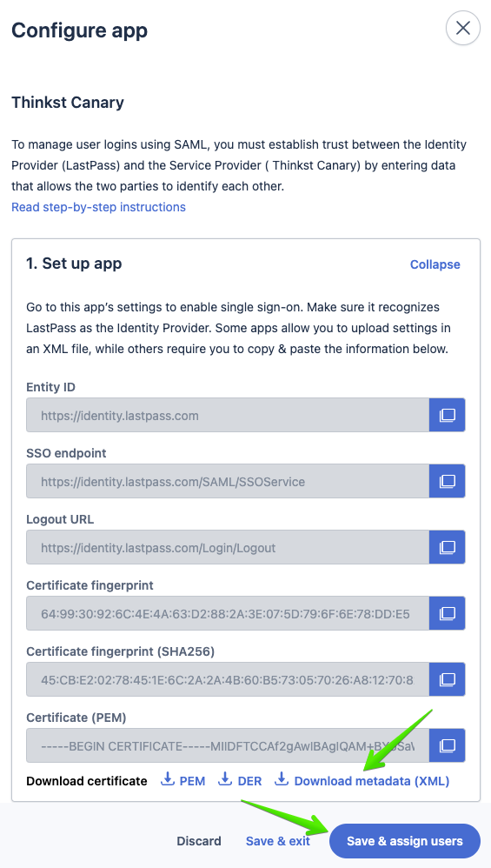Collapse the Set up app section

tap(435, 264)
